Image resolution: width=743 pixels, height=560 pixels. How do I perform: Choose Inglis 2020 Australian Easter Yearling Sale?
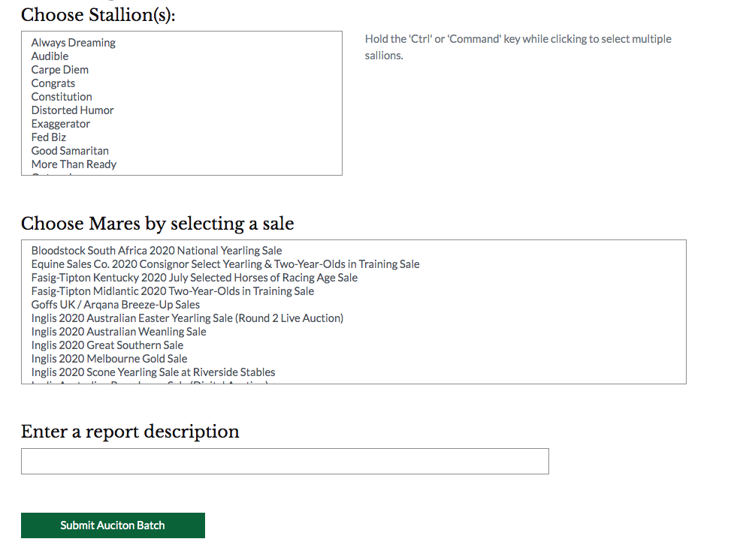(x=187, y=318)
